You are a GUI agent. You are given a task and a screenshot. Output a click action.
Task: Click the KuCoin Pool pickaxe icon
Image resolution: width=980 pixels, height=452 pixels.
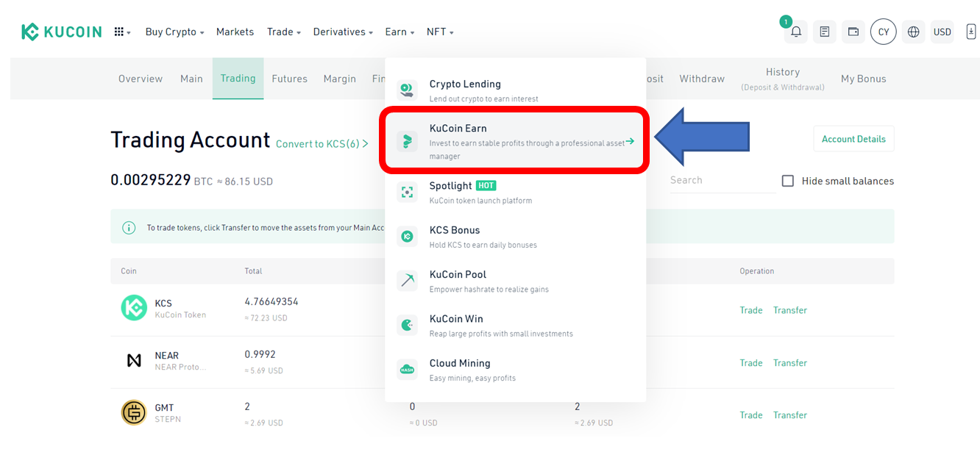pos(407,281)
